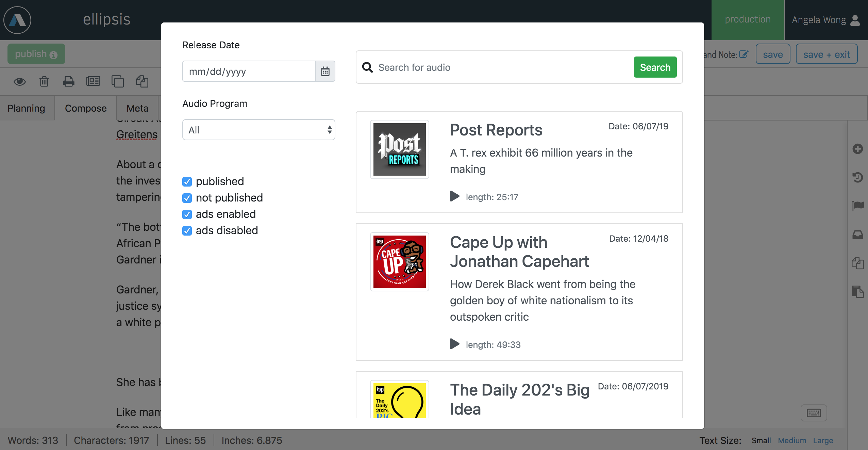Viewport: 868px width, 450px height.
Task: Click the production environment tab
Action: pos(748,20)
